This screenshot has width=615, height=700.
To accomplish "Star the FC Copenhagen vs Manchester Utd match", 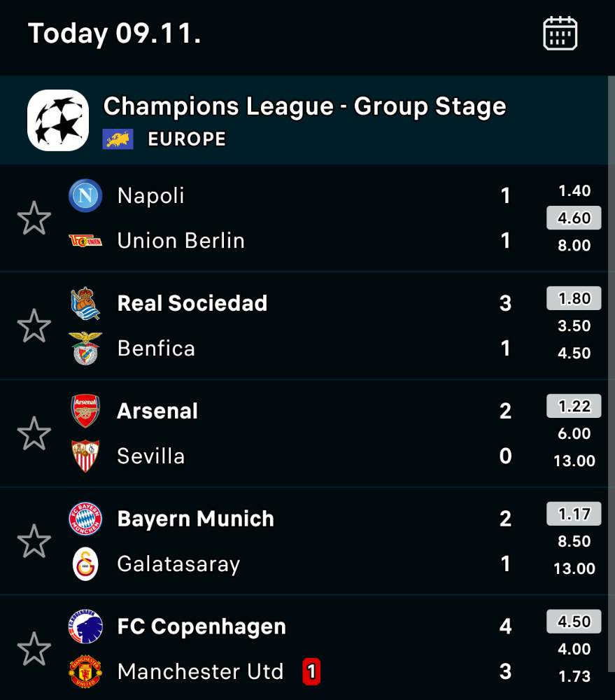I will [34, 649].
